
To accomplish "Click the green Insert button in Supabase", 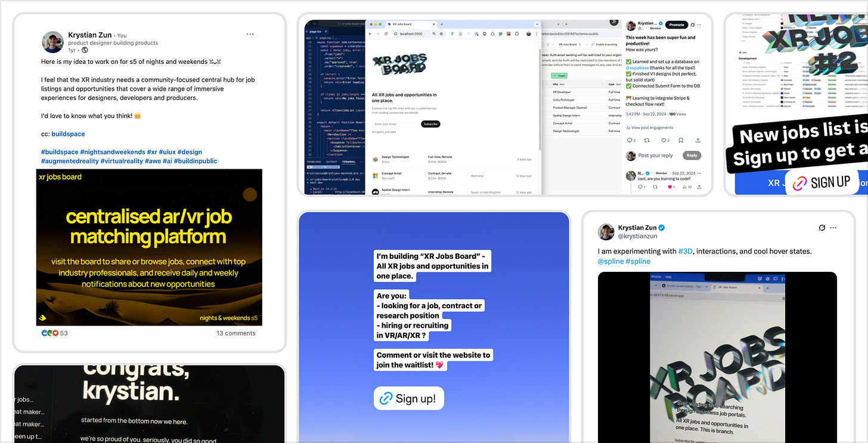I will (559, 76).
